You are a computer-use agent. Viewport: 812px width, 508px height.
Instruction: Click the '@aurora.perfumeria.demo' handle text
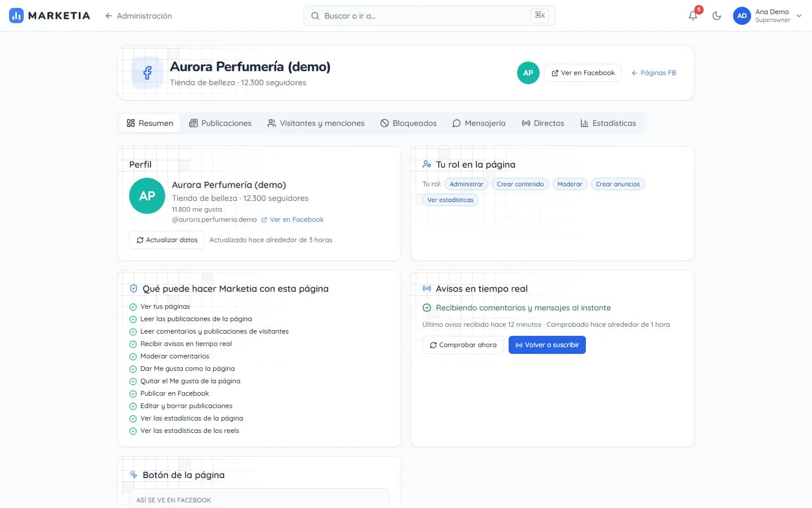click(x=214, y=220)
